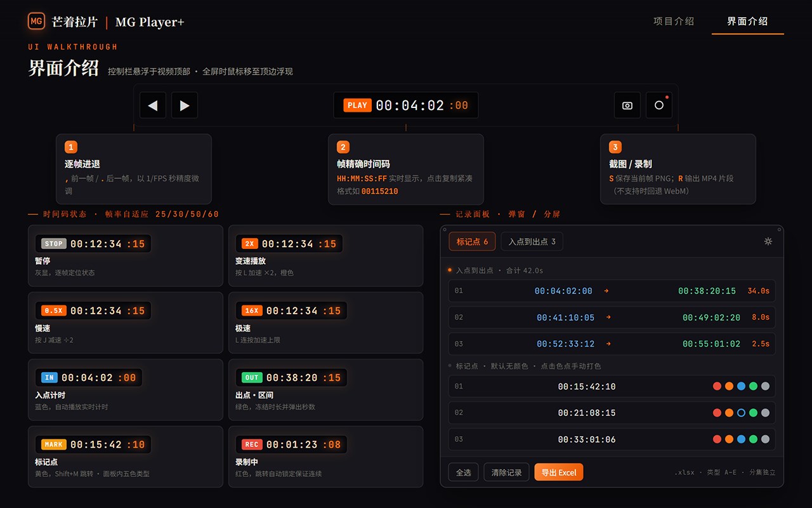Click the yellow MARK badge
This screenshot has width=812, height=508.
click(x=54, y=444)
